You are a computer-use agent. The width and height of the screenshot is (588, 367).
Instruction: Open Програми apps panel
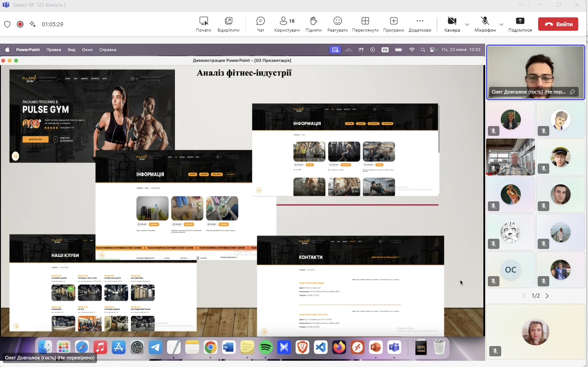(x=393, y=24)
